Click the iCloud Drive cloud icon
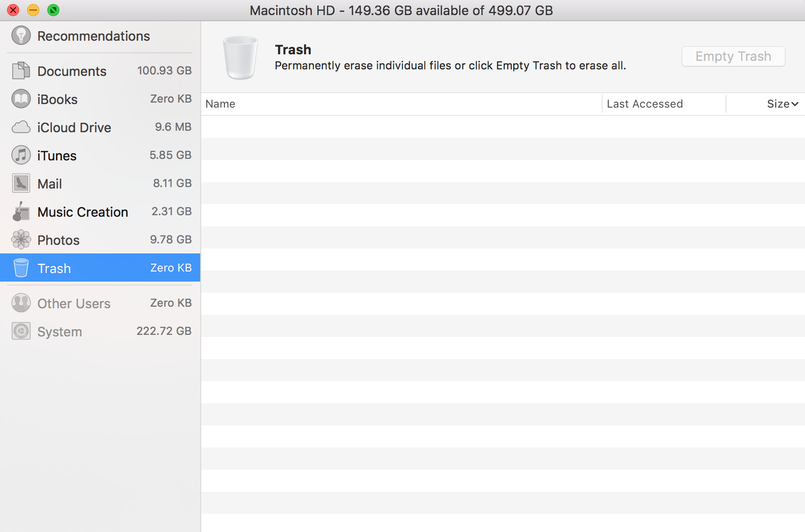Screen dimensions: 805x532 21,127
